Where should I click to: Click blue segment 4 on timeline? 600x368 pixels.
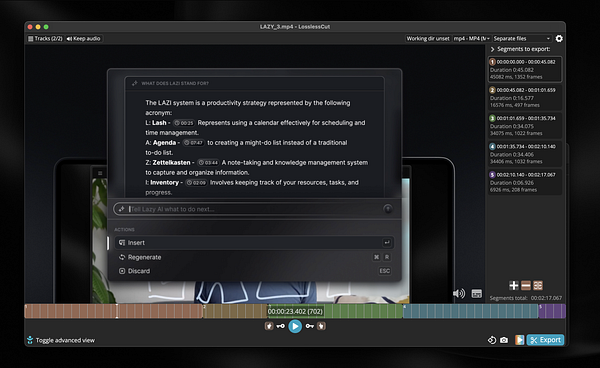(x=471, y=311)
